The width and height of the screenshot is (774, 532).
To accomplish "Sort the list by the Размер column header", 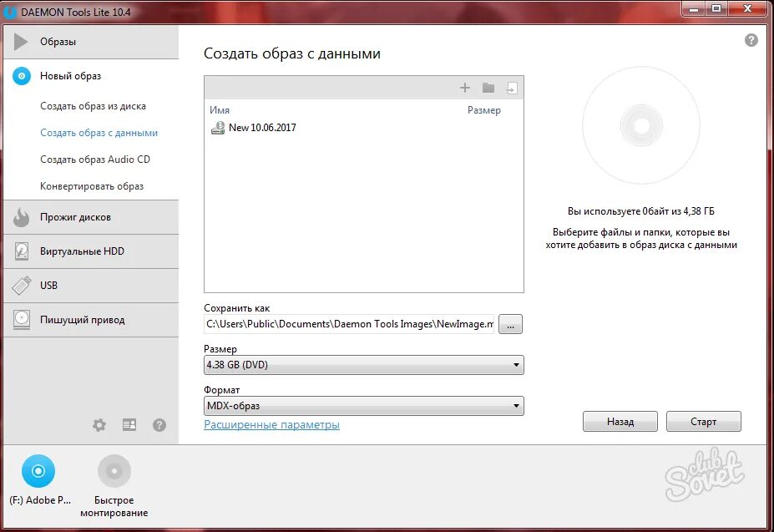I will (x=484, y=110).
